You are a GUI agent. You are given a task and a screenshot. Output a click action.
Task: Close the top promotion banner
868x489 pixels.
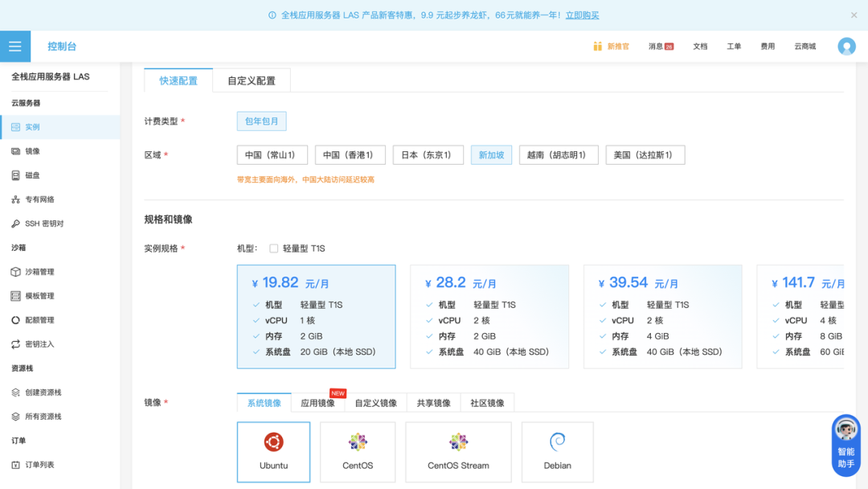pyautogui.click(x=854, y=15)
